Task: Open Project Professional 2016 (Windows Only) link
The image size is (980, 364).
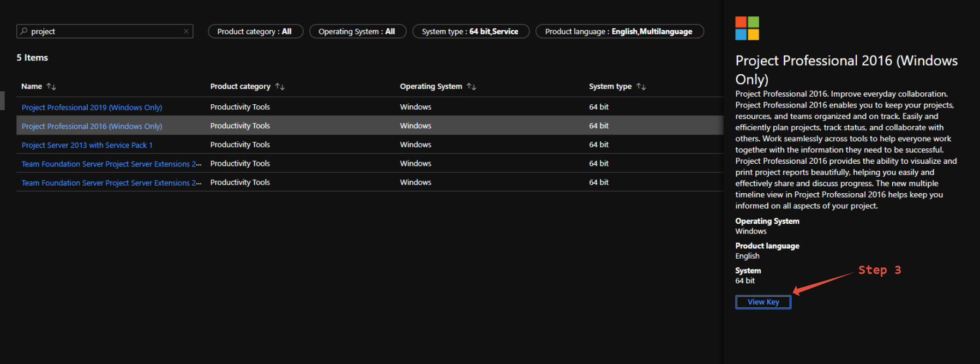Action: click(92, 126)
